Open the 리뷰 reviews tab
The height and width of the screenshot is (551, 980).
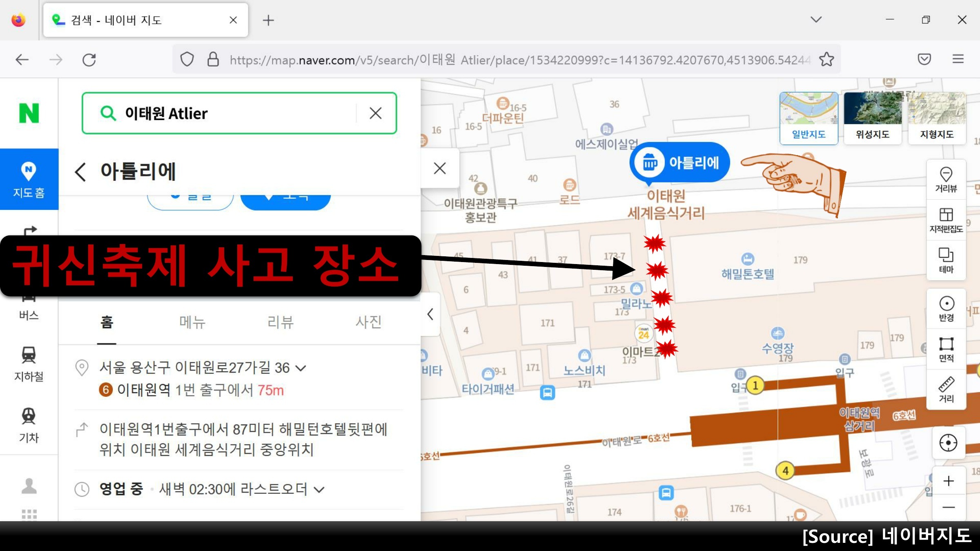280,322
